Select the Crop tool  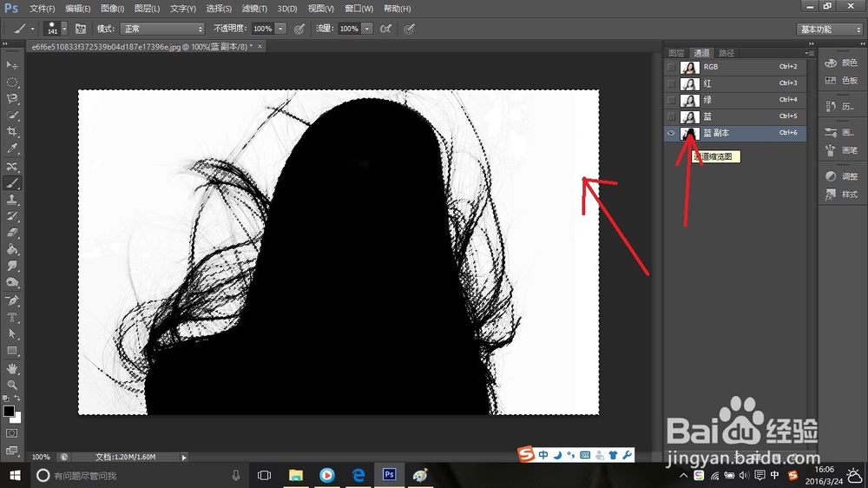(11, 132)
